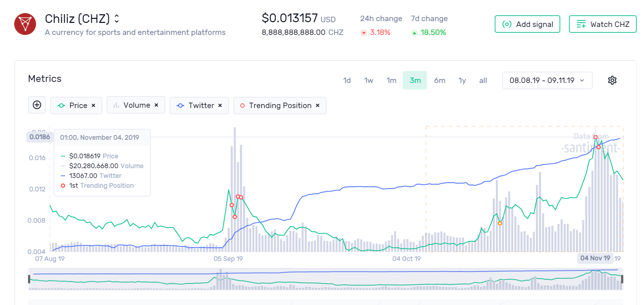Toggle the Trending Position metric chip
The height and width of the screenshot is (305, 644).
[280, 106]
